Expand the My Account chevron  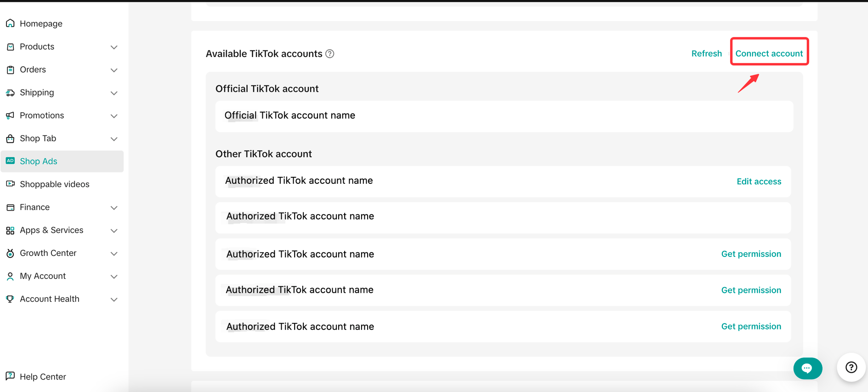114,277
